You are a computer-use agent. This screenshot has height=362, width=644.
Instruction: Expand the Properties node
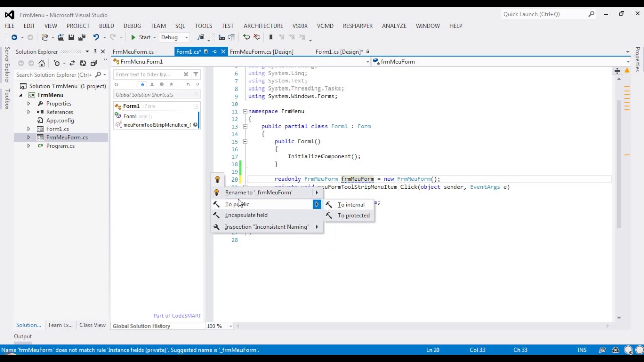[28, 104]
